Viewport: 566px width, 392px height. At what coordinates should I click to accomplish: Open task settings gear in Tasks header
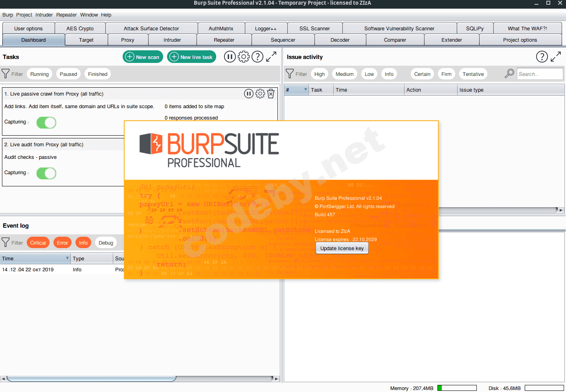point(244,57)
